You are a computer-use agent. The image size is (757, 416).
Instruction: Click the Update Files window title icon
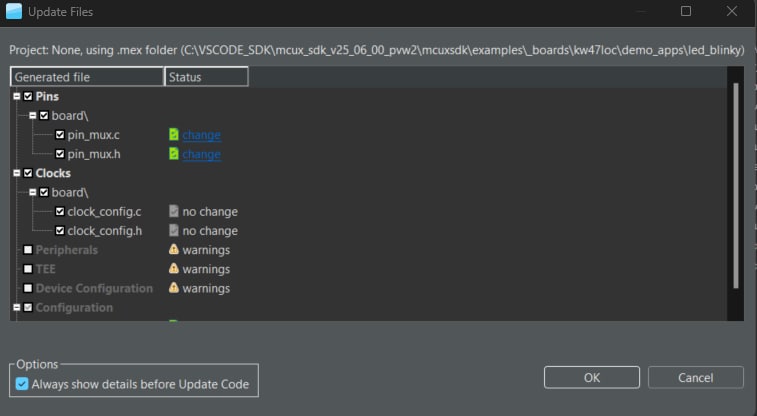16,11
